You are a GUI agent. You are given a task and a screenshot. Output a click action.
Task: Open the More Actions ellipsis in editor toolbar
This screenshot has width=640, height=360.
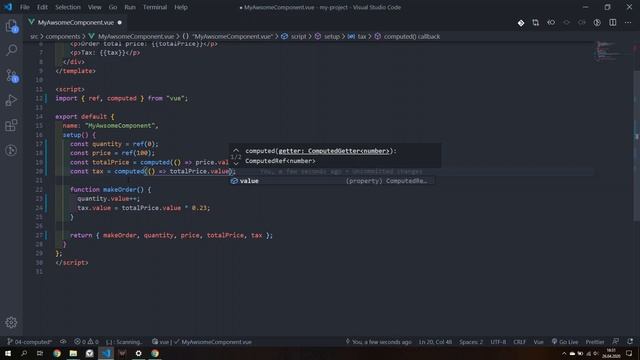(628, 23)
